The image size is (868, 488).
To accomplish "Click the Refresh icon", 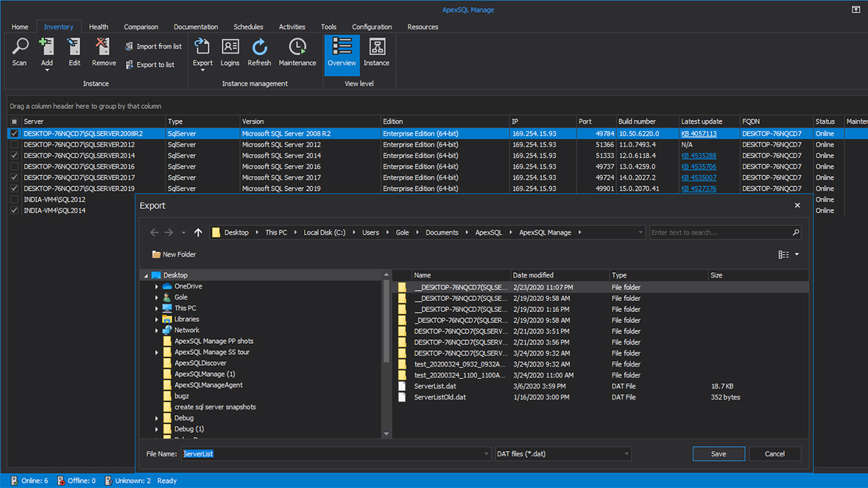I will point(259,46).
